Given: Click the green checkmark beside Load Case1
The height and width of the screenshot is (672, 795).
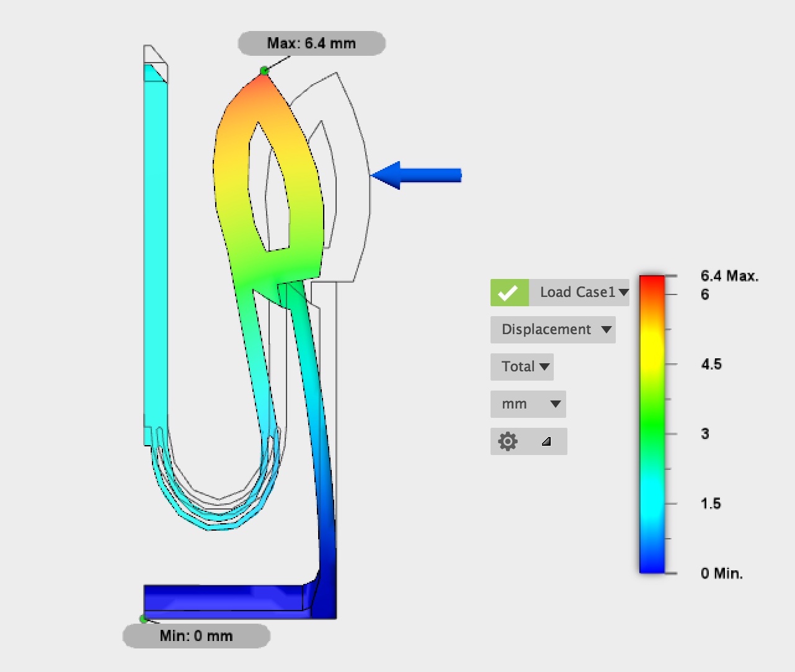Looking at the screenshot, I should (x=509, y=293).
